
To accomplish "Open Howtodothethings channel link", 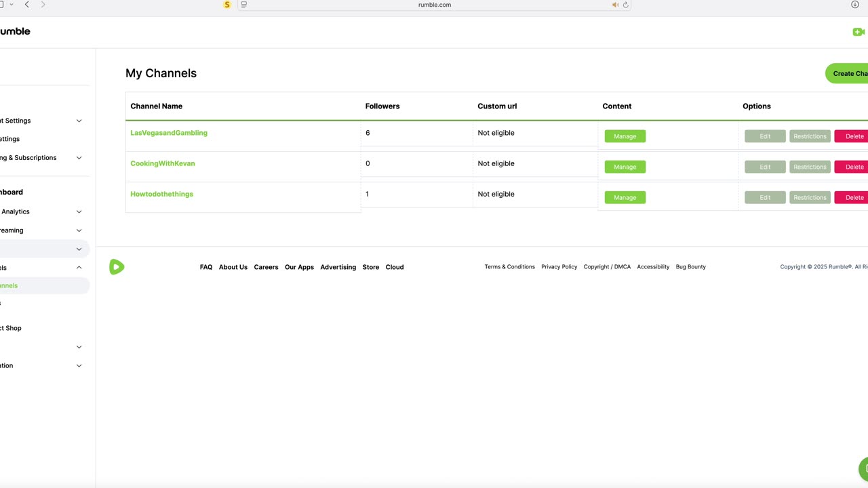I will pyautogui.click(x=162, y=194).
